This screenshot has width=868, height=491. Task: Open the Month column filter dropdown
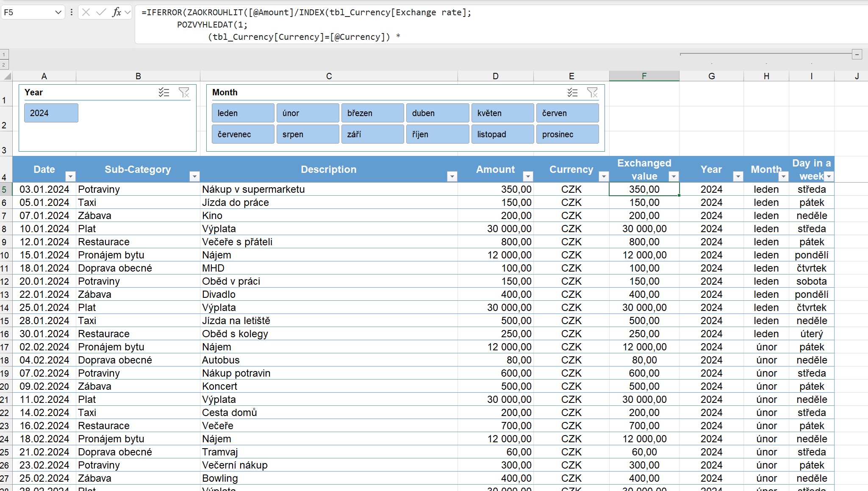(783, 176)
